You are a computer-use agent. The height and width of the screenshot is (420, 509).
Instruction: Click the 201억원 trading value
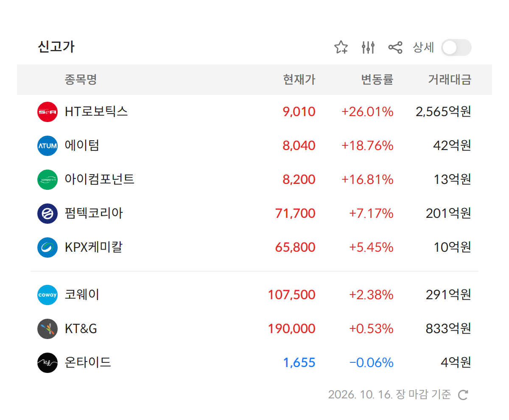[449, 214]
